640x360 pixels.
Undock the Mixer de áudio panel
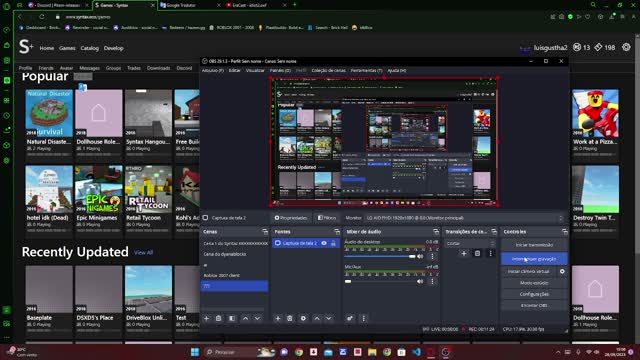pyautogui.click(x=436, y=231)
